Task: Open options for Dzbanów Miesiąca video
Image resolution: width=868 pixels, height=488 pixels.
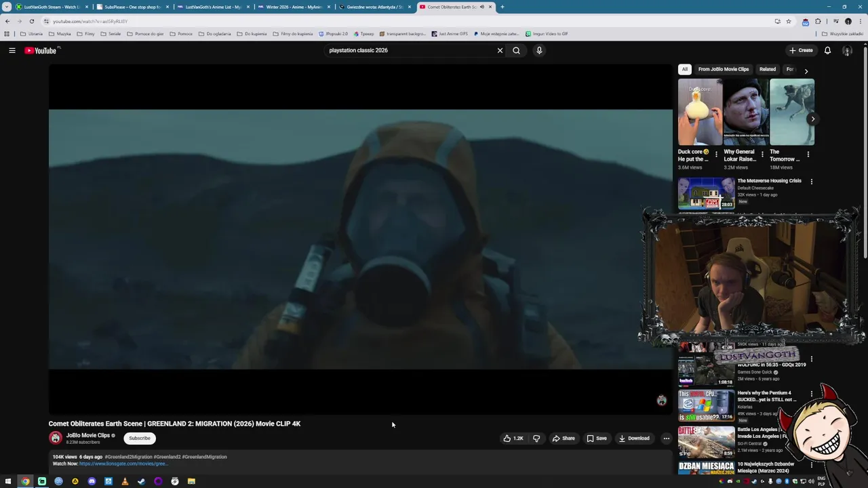Action: (x=811, y=466)
